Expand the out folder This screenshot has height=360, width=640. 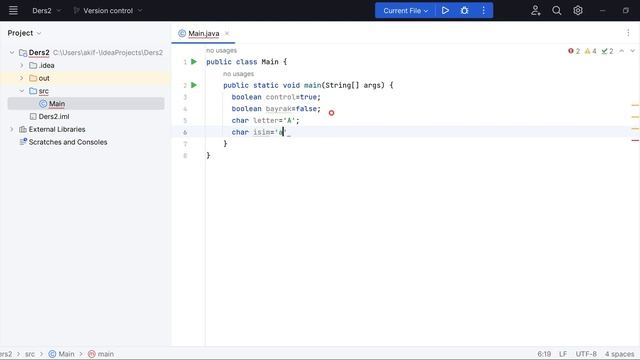click(22, 78)
